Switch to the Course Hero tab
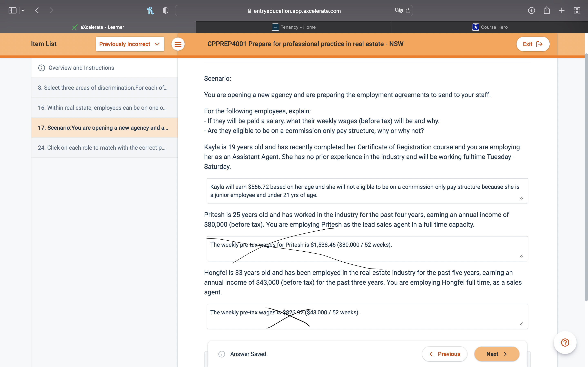The width and height of the screenshot is (588, 367). (490, 27)
